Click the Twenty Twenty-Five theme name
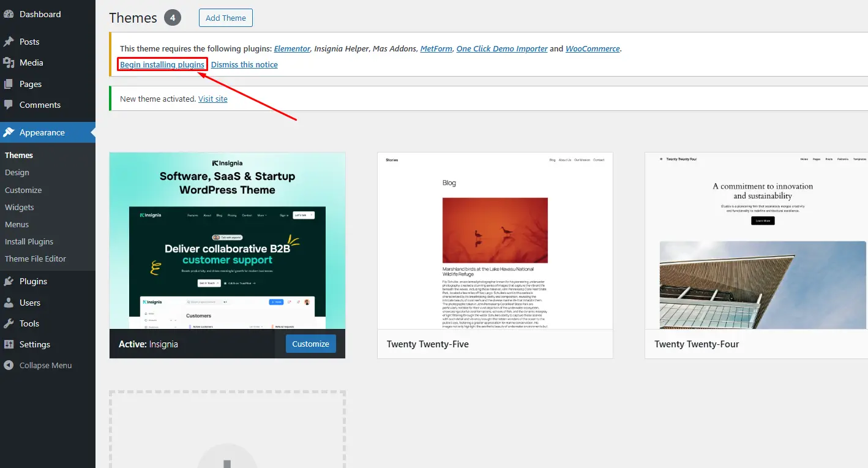Image resolution: width=868 pixels, height=468 pixels. tap(428, 344)
